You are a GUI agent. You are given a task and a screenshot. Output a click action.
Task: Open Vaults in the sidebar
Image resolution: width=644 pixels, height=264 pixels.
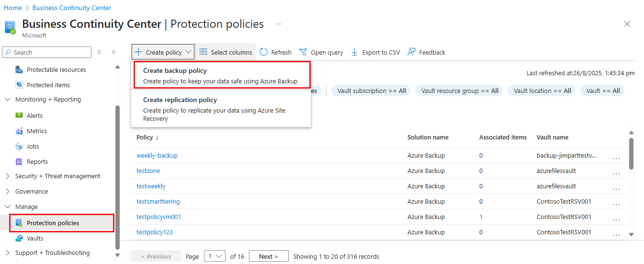tap(35, 238)
